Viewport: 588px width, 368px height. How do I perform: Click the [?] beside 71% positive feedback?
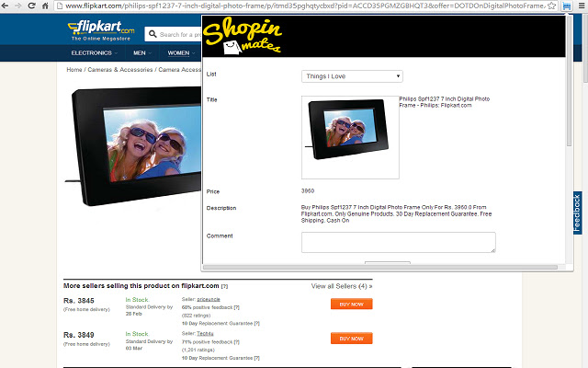click(237, 342)
